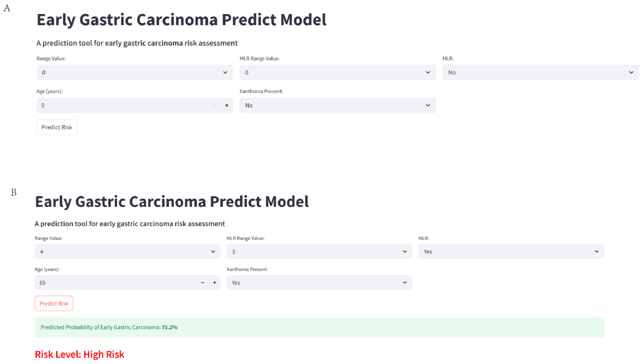Screen dimensions: 644x364
Task: Click Risk Level: High Risk text
Action: [x=79, y=354]
